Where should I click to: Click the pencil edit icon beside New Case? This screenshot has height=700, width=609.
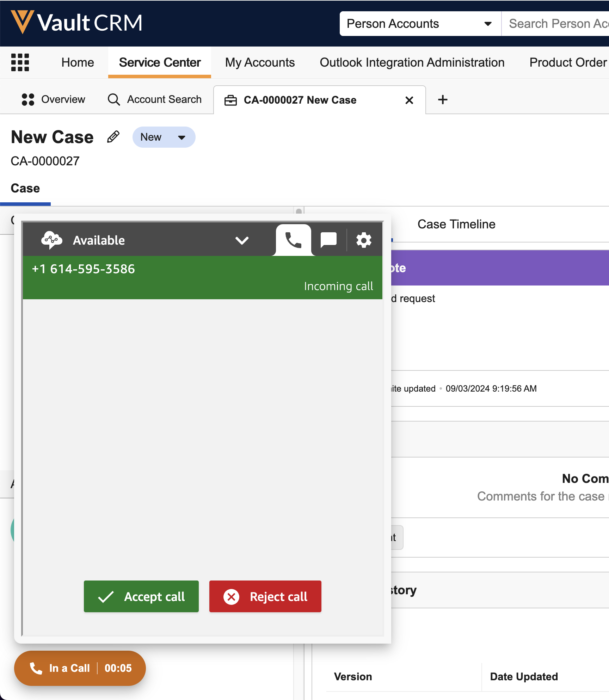(113, 137)
